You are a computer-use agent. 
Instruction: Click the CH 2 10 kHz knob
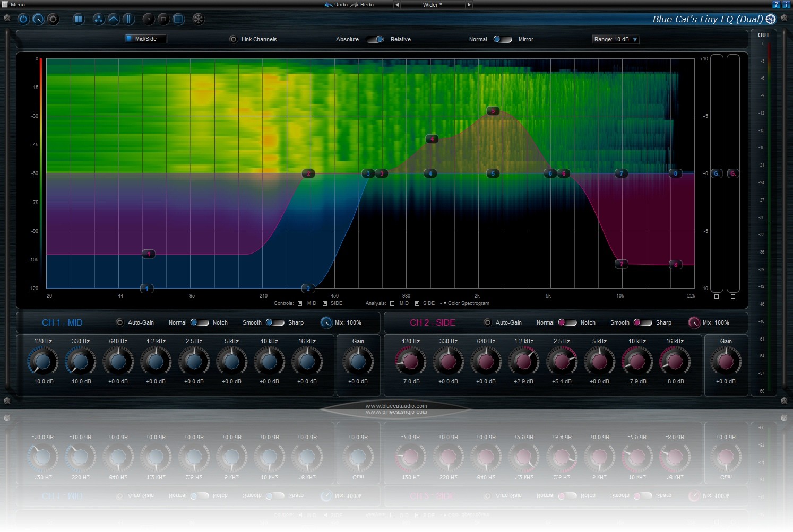[637, 362]
